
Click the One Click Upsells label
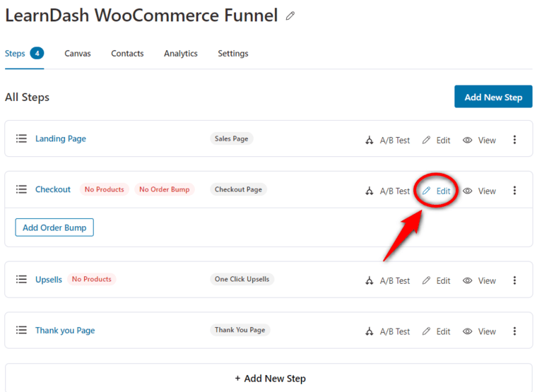coord(242,280)
